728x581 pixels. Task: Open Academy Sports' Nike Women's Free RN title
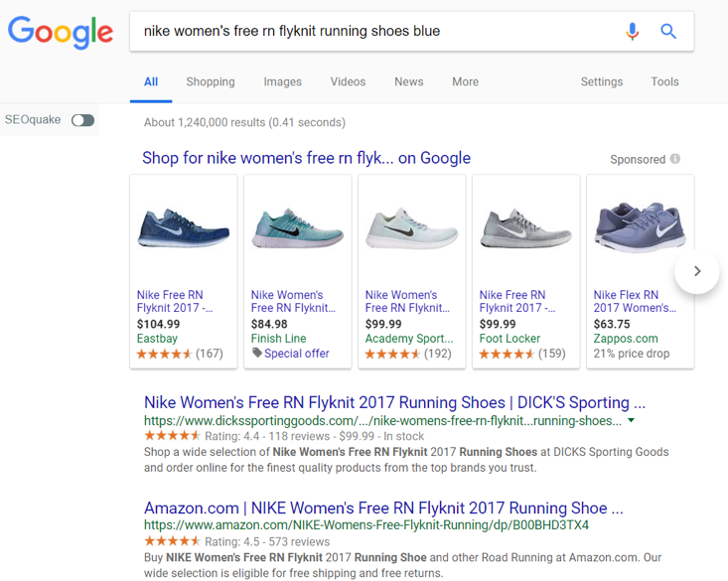(x=407, y=301)
